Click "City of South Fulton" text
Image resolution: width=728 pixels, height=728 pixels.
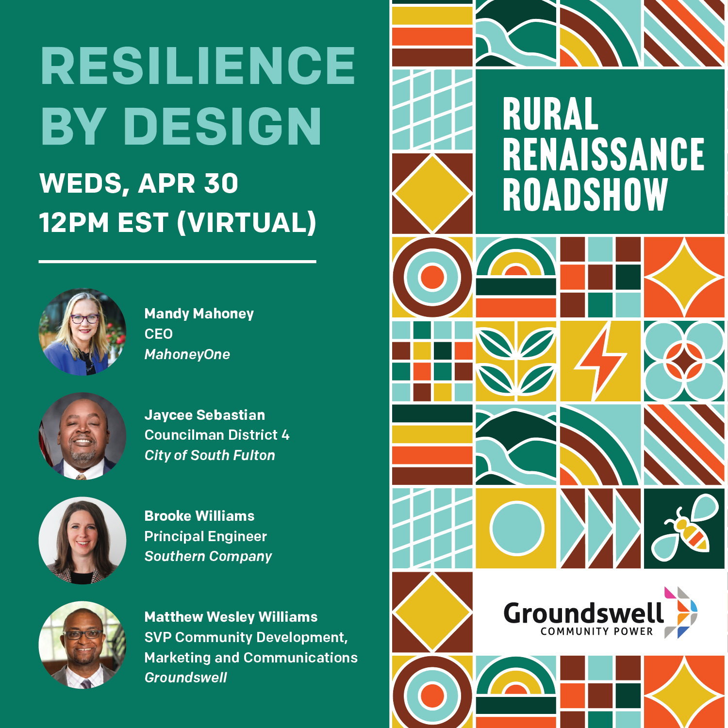click(210, 455)
